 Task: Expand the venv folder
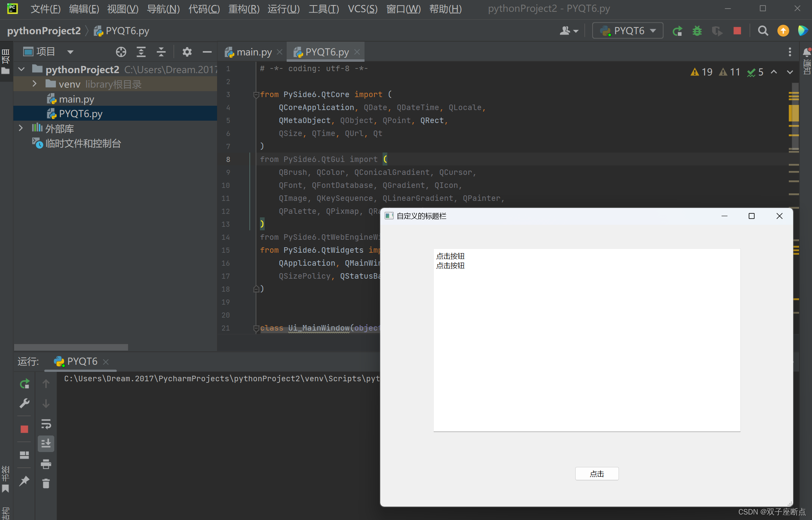click(x=35, y=84)
